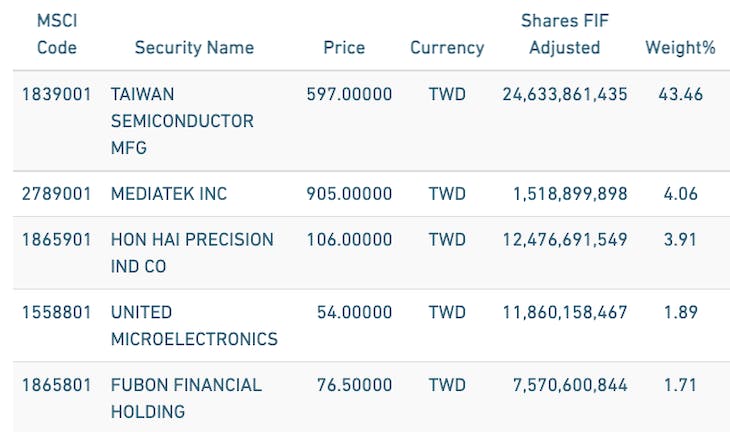This screenshot has height=432, width=730.
Task: Select MSCI code 1865901 cell
Action: click(56, 240)
